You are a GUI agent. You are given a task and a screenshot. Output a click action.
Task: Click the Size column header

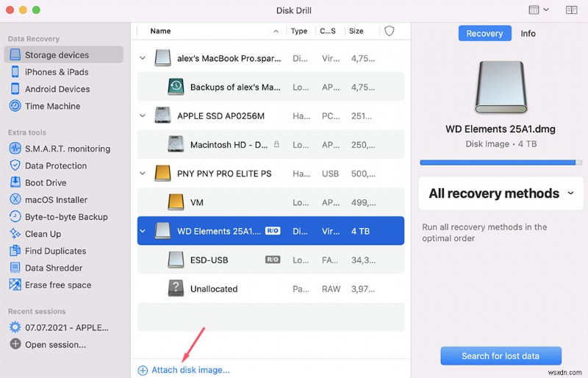click(x=356, y=31)
